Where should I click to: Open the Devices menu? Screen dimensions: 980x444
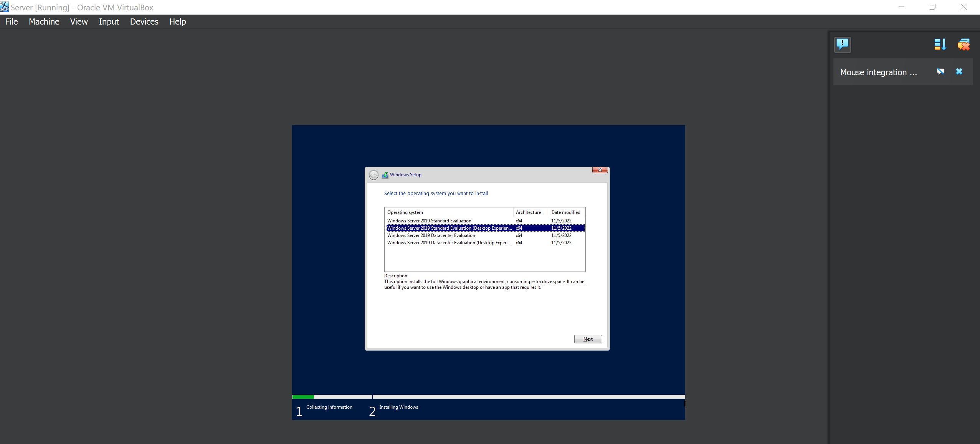[x=144, y=22]
